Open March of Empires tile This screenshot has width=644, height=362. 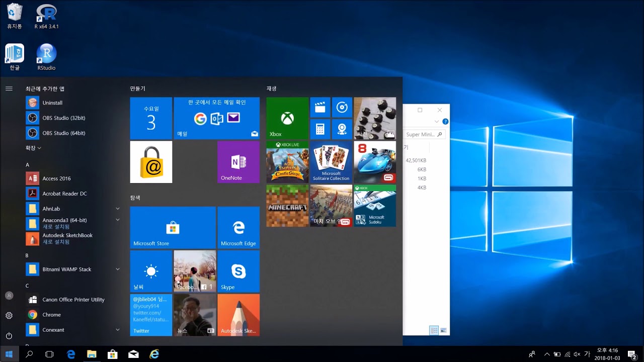pos(331,206)
